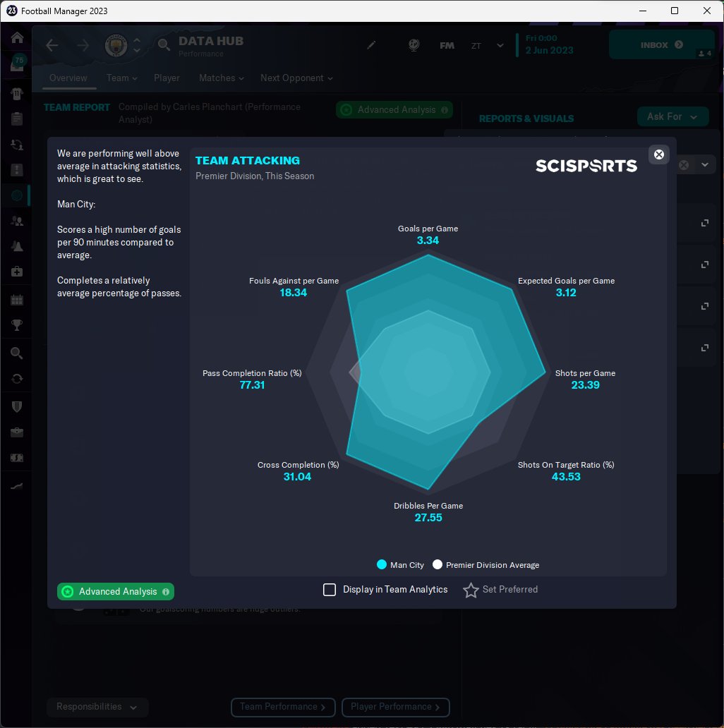Screen dimensions: 724x728
Task: Expand chevron below Ask For button
Action: pos(705,165)
